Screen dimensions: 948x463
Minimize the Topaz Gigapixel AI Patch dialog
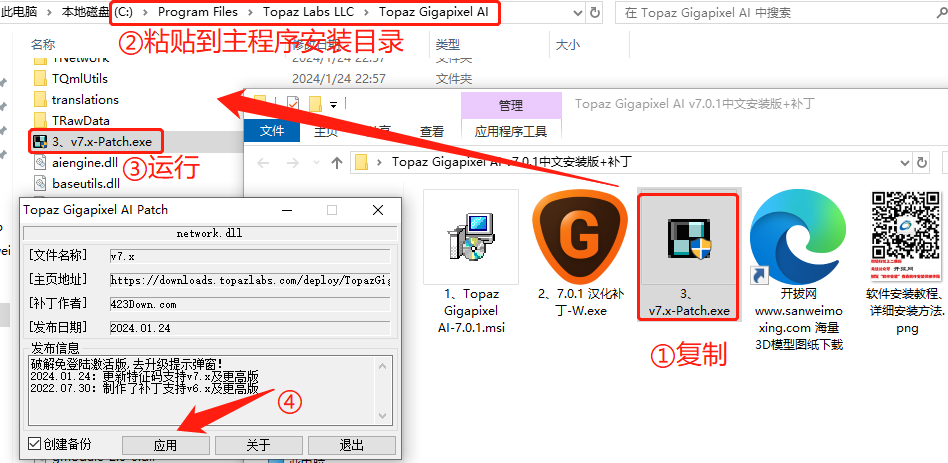(285, 210)
